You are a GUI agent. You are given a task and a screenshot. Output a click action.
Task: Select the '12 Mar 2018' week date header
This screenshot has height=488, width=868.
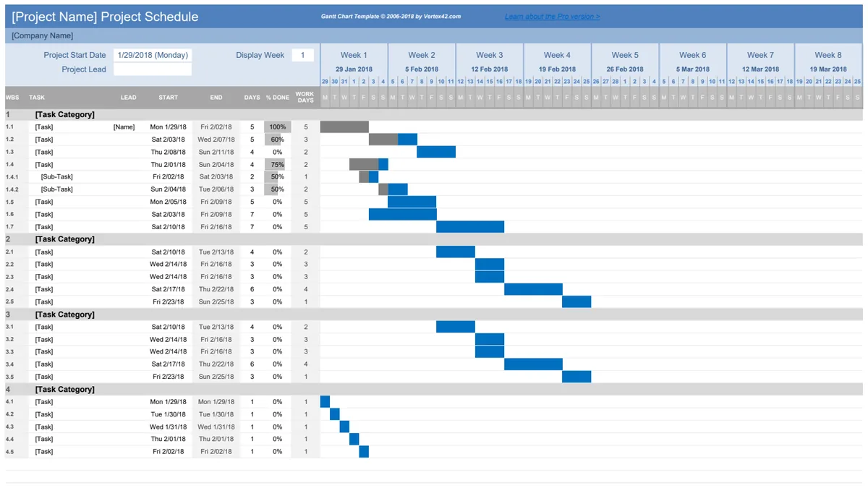point(760,69)
